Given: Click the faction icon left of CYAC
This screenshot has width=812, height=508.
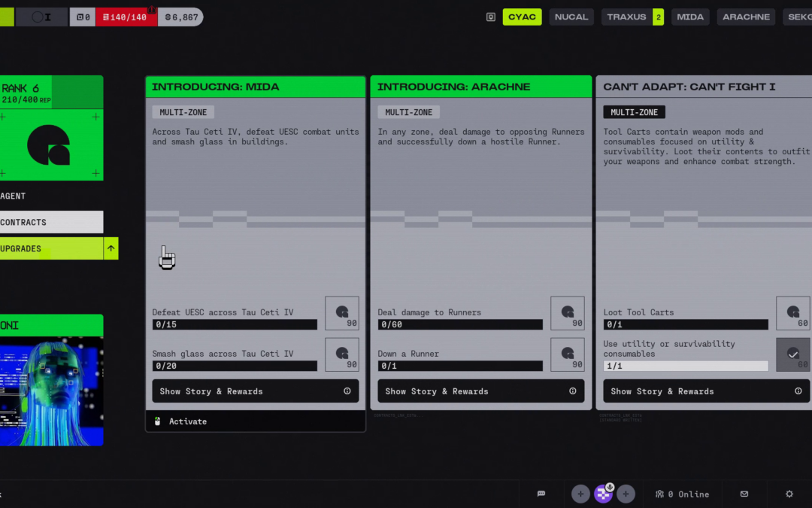Looking at the screenshot, I should click(x=491, y=17).
